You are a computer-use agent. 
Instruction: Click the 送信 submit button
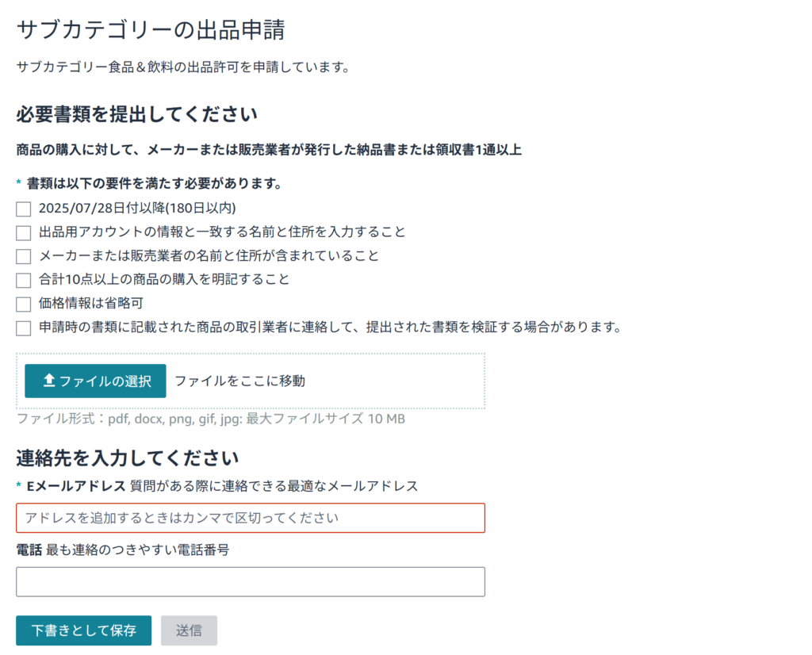(189, 630)
